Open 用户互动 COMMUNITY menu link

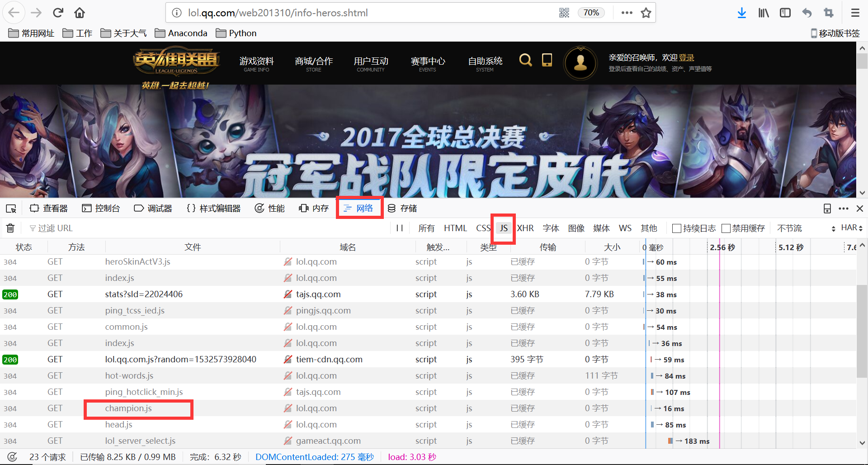pos(371,63)
